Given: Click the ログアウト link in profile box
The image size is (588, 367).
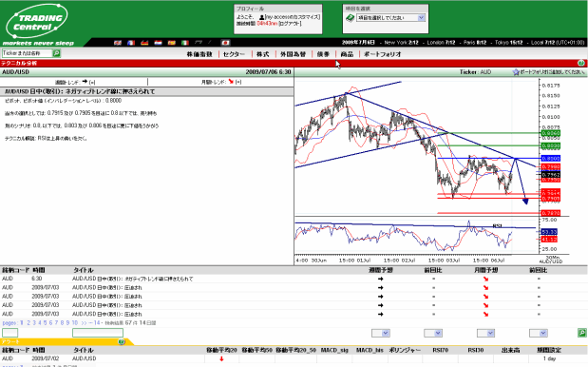Looking at the screenshot, I should (x=290, y=23).
